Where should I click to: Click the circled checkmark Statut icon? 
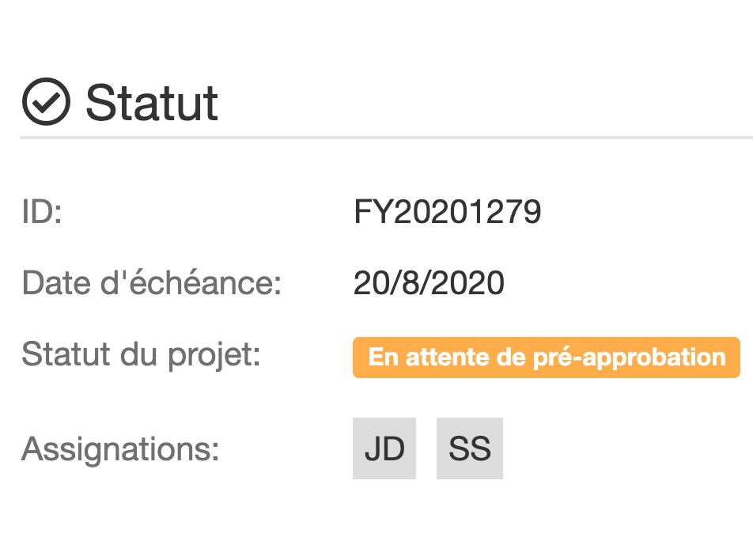point(44,100)
